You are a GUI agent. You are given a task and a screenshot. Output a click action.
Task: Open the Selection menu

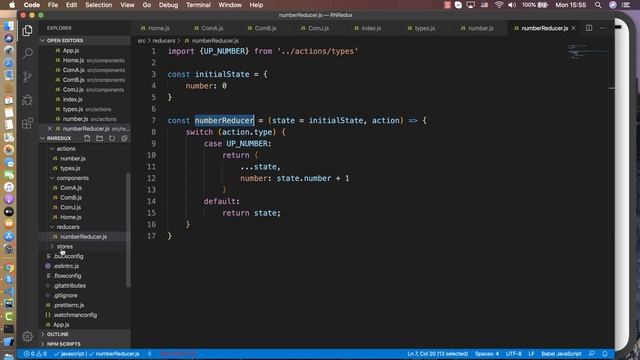98,5
